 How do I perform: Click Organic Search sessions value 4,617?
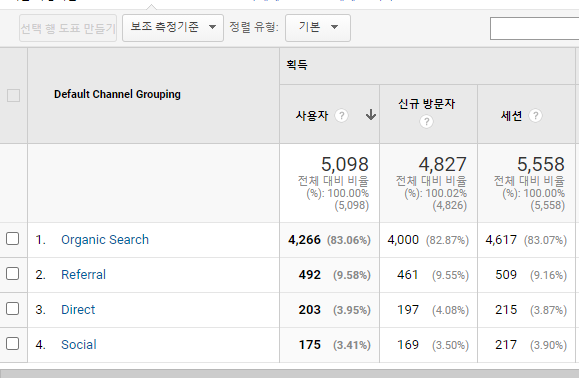pos(501,240)
